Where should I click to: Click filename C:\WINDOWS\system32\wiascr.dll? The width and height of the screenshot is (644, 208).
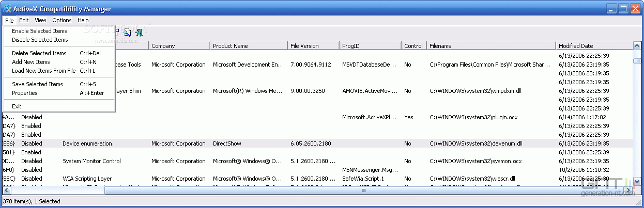473,179
